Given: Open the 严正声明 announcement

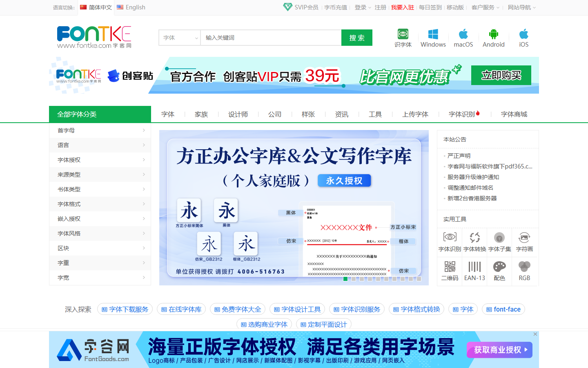Looking at the screenshot, I should pyautogui.click(x=459, y=156).
